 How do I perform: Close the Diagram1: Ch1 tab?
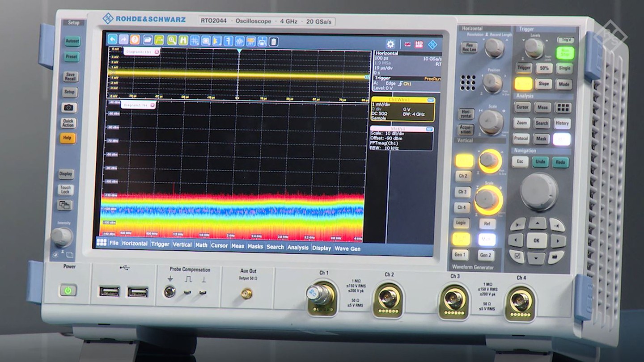click(157, 52)
